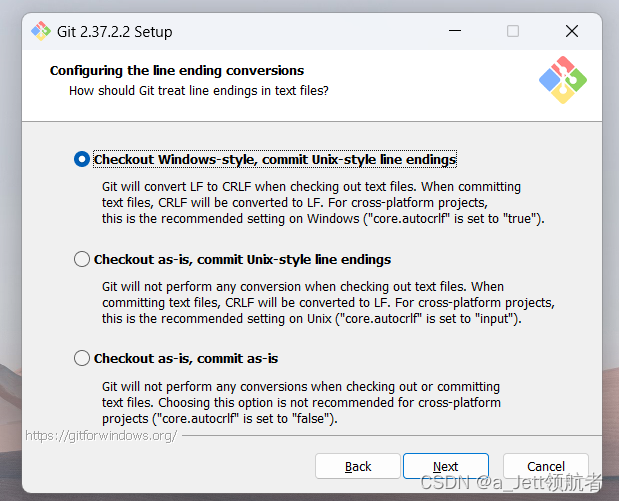The height and width of the screenshot is (501, 619).
Task: Open the https://gitforwindows.org/ link
Action: point(101,435)
